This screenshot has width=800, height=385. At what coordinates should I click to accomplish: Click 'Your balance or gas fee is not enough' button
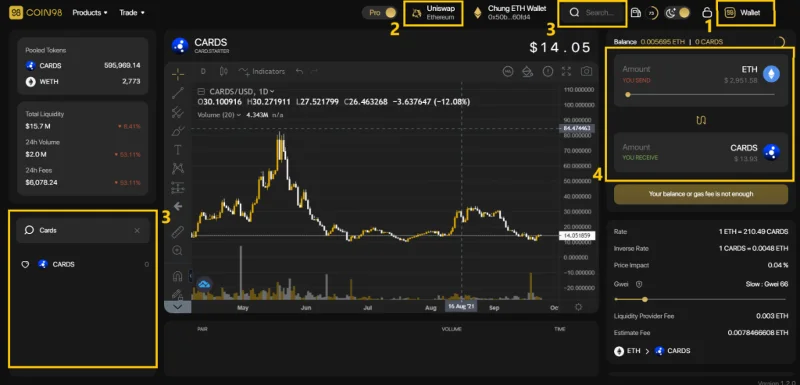pyautogui.click(x=701, y=194)
